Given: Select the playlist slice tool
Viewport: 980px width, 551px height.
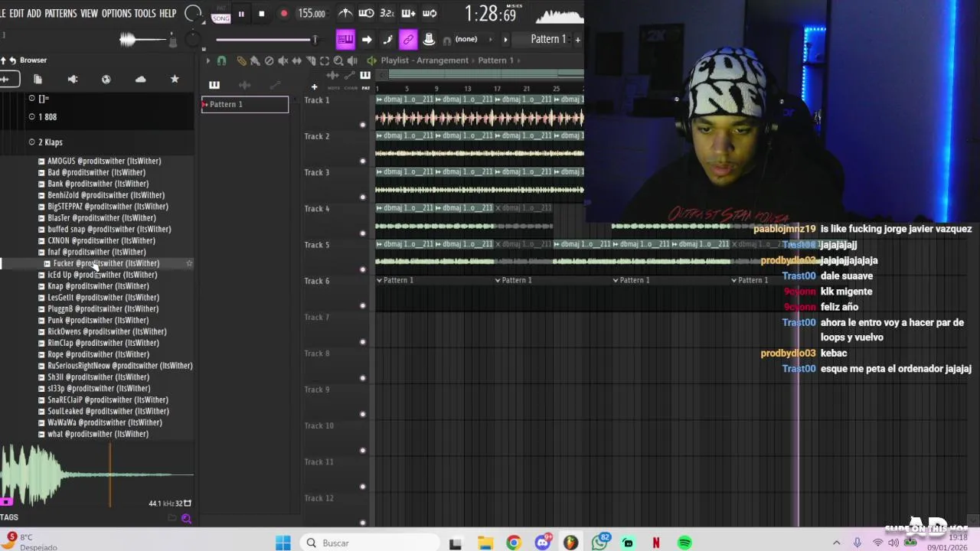Looking at the screenshot, I should 310,60.
